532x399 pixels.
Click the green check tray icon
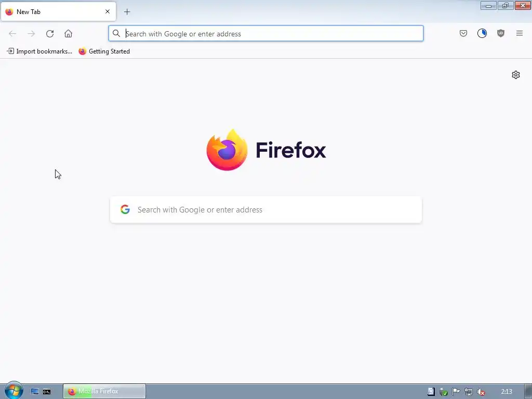444,392
